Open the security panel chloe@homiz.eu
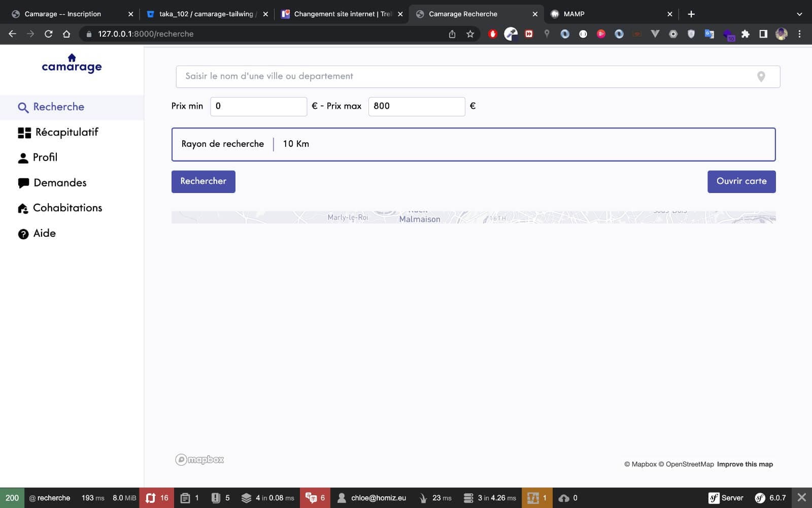The height and width of the screenshot is (508, 812). click(371, 498)
